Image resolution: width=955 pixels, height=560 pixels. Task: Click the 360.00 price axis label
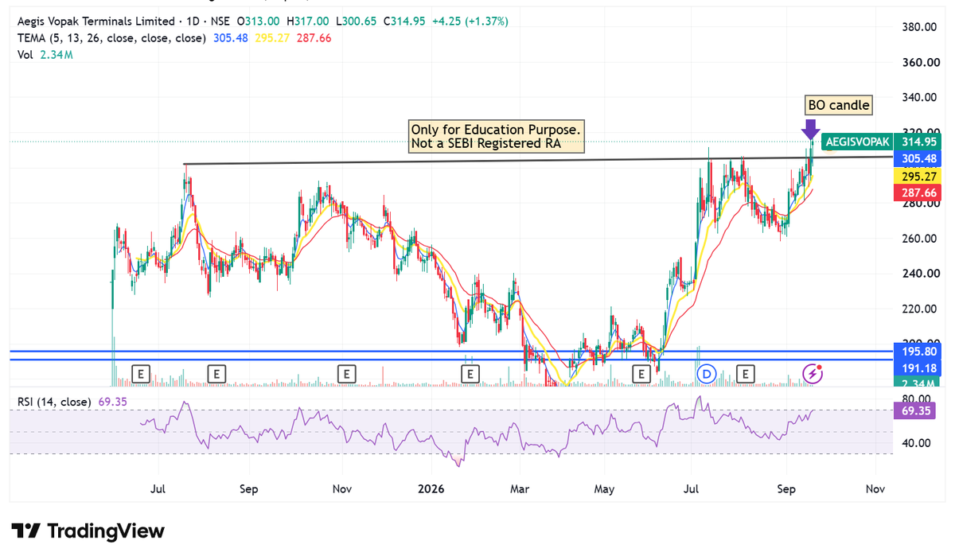pos(918,62)
